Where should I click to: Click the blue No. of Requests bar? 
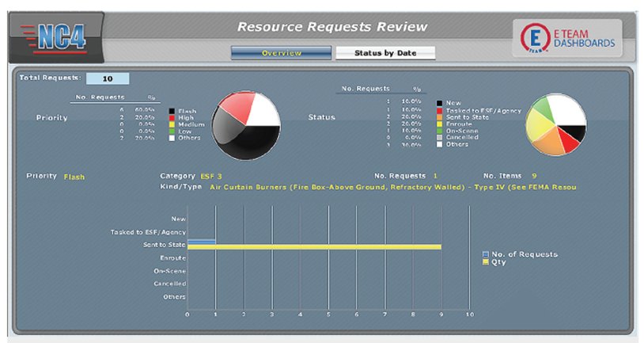tap(201, 242)
